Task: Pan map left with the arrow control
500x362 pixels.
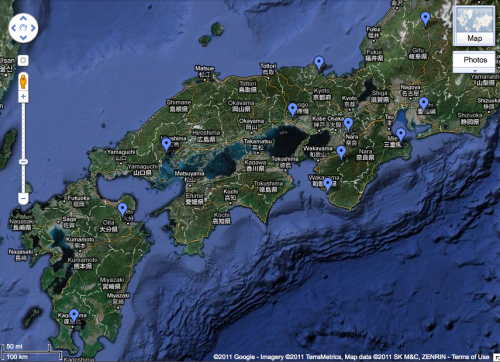Action: [14, 28]
